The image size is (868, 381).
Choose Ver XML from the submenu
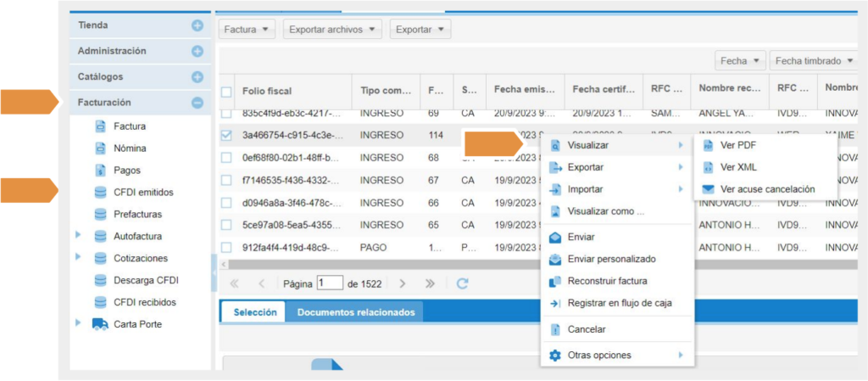737,167
